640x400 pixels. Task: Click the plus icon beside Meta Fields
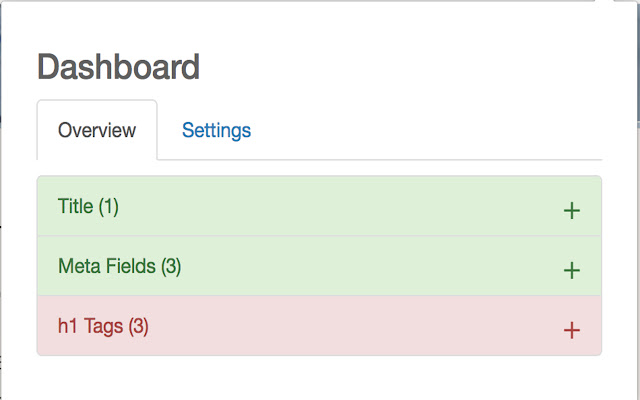pos(572,270)
